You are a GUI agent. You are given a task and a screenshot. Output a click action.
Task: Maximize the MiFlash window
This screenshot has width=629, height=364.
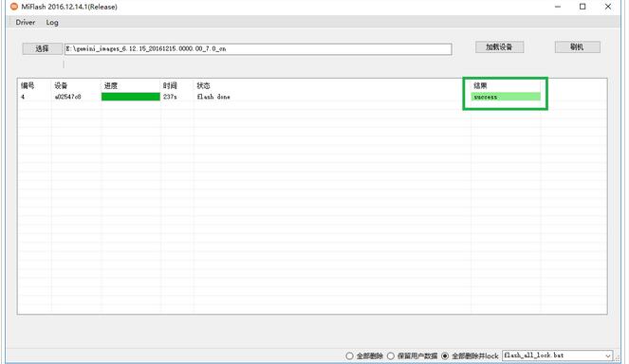click(x=583, y=7)
